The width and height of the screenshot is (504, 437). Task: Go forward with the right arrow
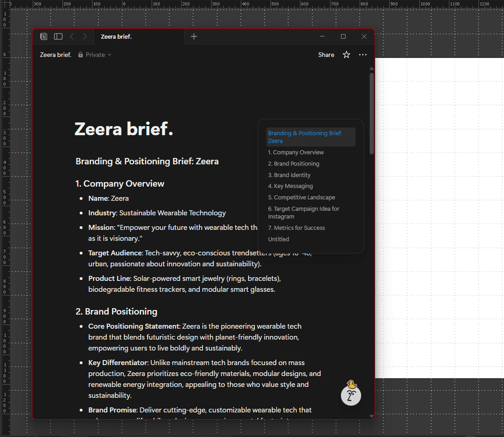(x=85, y=36)
